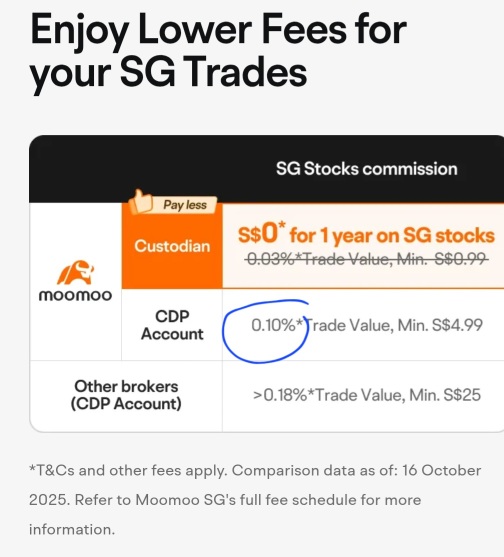Click the >0.18% Trade Value, Min. S$25 cell
504x557 pixels.
point(367,395)
